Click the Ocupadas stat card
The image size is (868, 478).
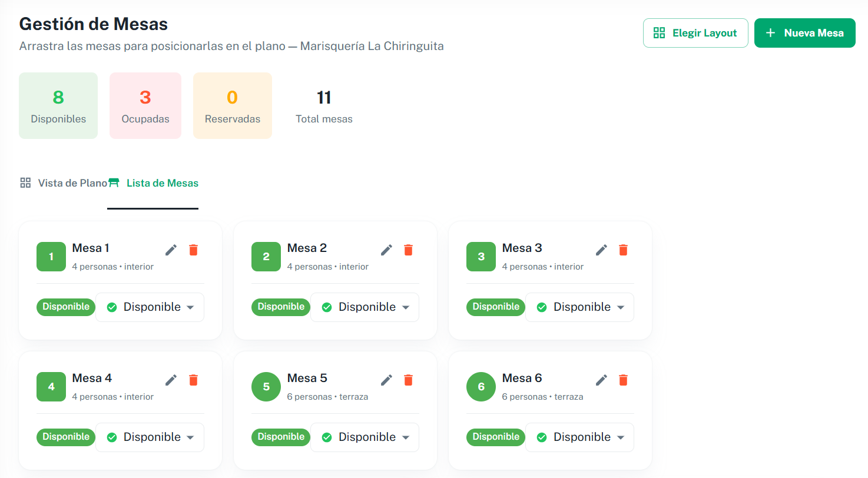tap(145, 106)
